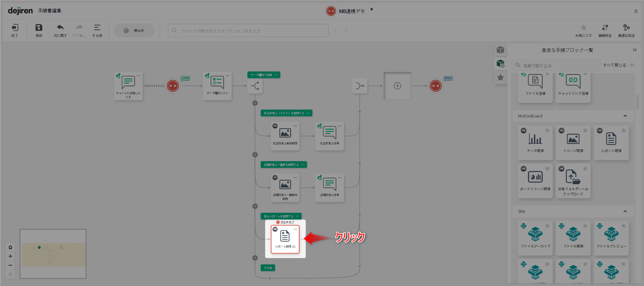
Task: Select the 店舗別売上一覧画像取得 block
Action: [285, 188]
